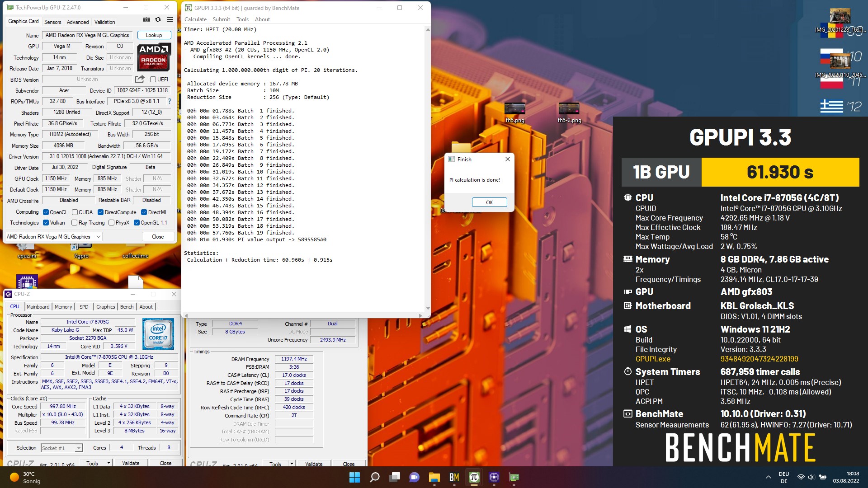Select the cpuz.ini desktop icon
868x488 pixels.
click(26, 251)
